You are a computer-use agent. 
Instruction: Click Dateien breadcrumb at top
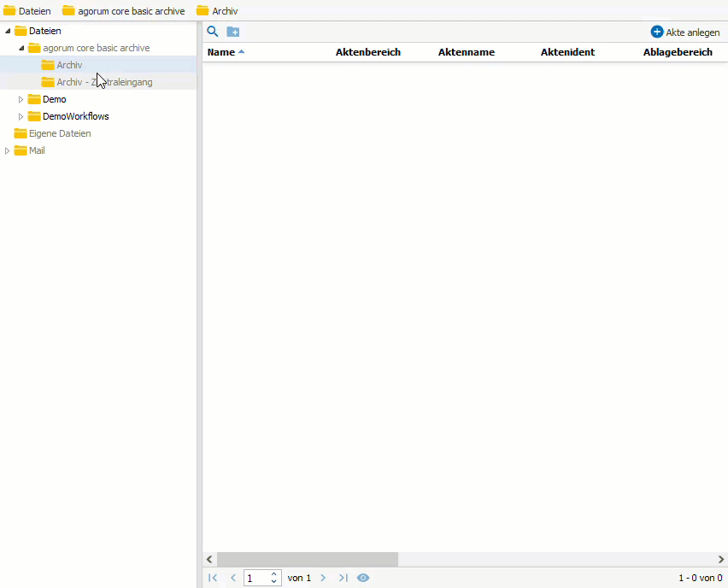click(34, 11)
